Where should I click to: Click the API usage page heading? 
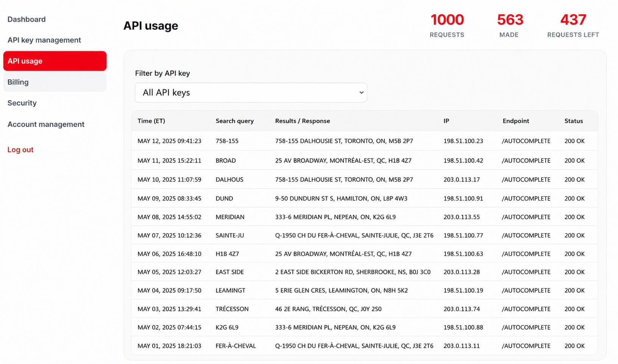tap(151, 26)
